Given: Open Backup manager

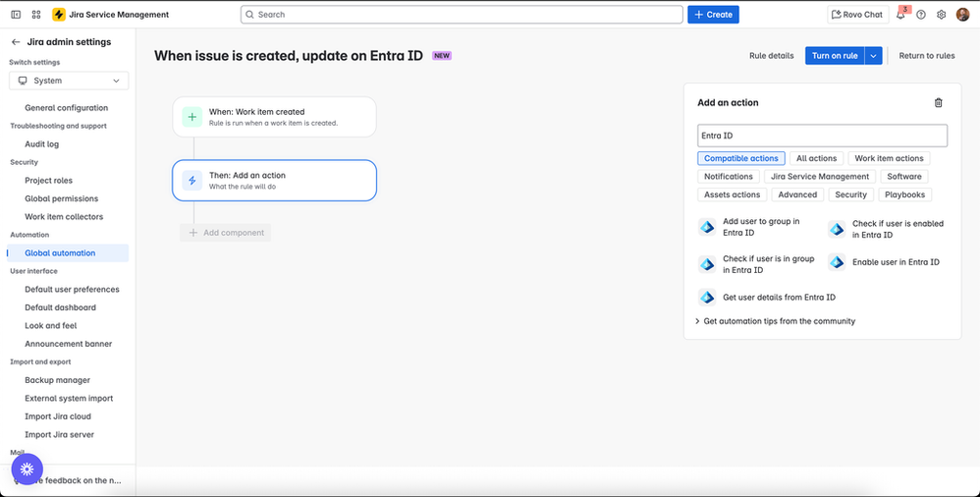Looking at the screenshot, I should tap(58, 379).
